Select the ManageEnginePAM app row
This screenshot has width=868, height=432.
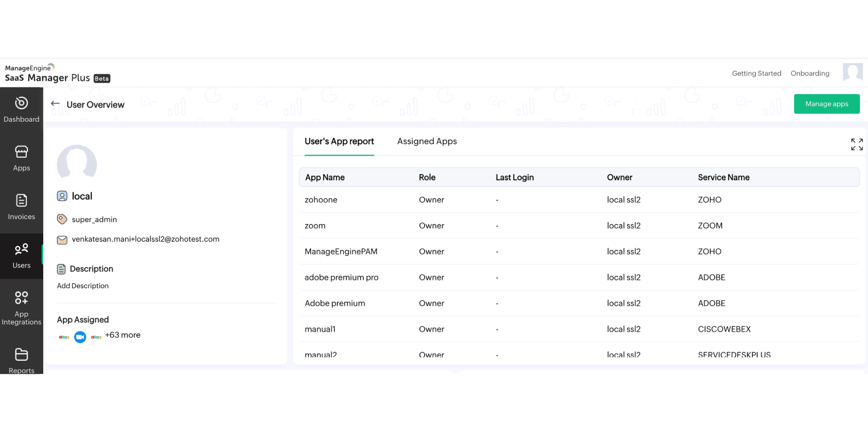579,251
